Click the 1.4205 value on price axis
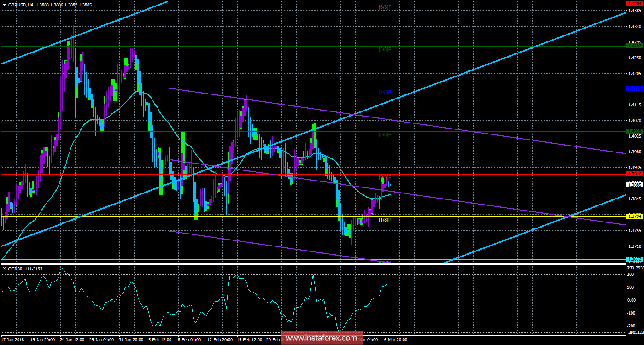 [634, 74]
